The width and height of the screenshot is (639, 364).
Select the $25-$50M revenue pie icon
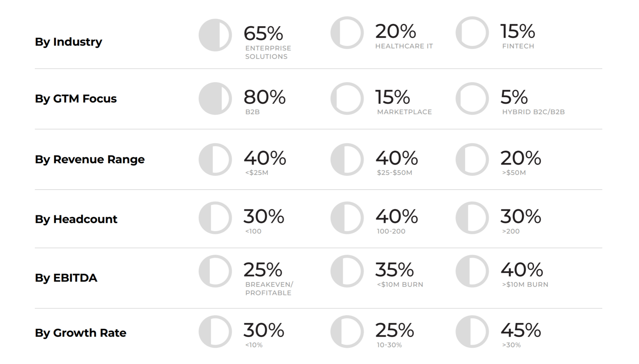point(347,159)
